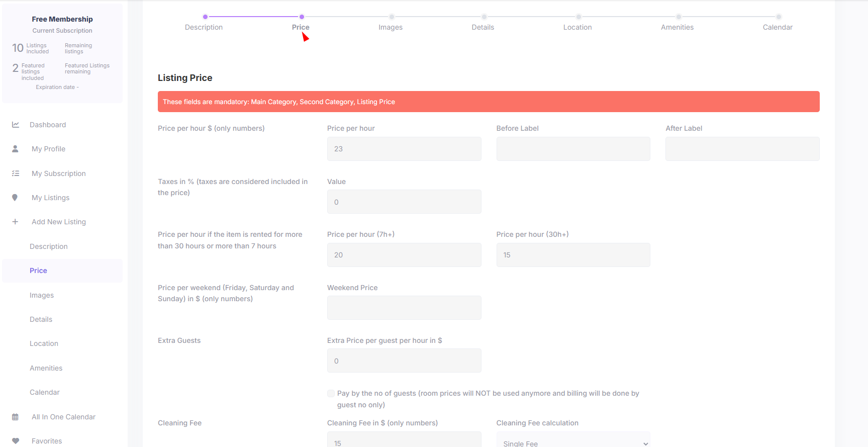This screenshot has height=447, width=868.
Task: Click the Add New Listing plus icon
Action: pyautogui.click(x=15, y=222)
